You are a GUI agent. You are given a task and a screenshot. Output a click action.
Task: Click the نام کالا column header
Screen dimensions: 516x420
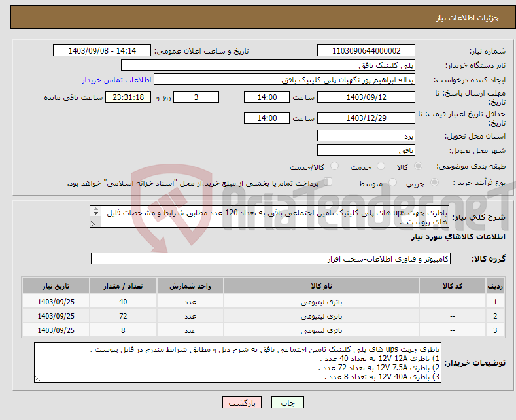point(321,286)
